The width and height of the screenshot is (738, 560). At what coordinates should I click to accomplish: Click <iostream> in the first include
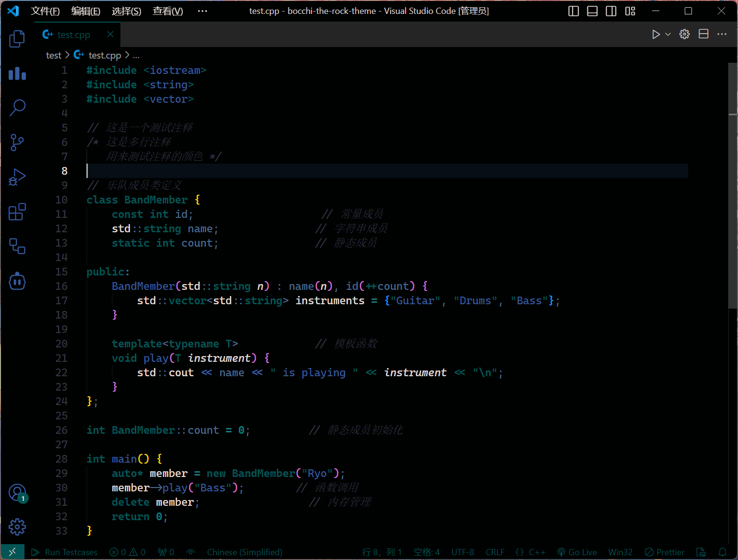[175, 70]
